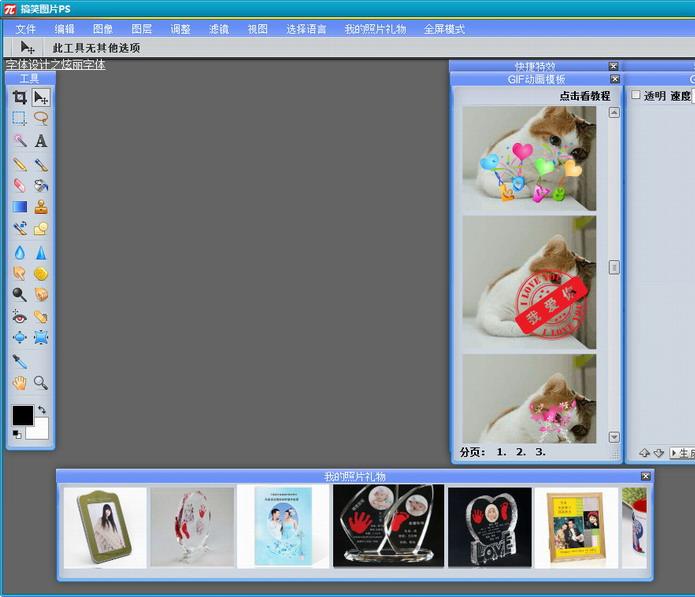Close the 我的照片礼物 panel
Image resolution: width=695 pixels, height=597 pixels.
tap(645, 476)
